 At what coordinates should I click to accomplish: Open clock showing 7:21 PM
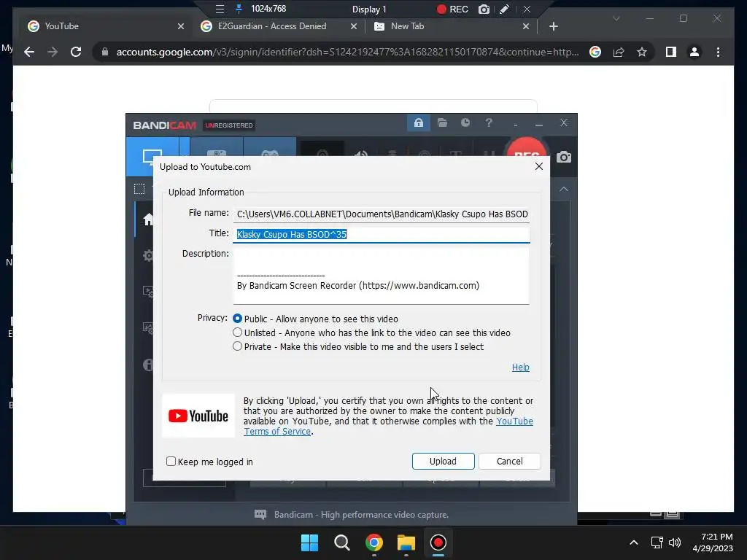pyautogui.click(x=713, y=542)
